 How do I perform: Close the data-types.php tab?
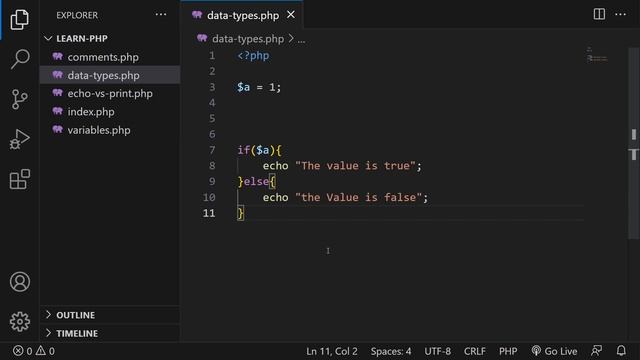(291, 15)
